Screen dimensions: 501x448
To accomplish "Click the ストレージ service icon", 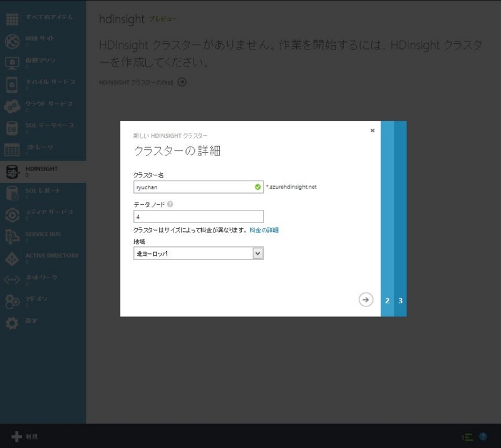I will pyautogui.click(x=13, y=148).
